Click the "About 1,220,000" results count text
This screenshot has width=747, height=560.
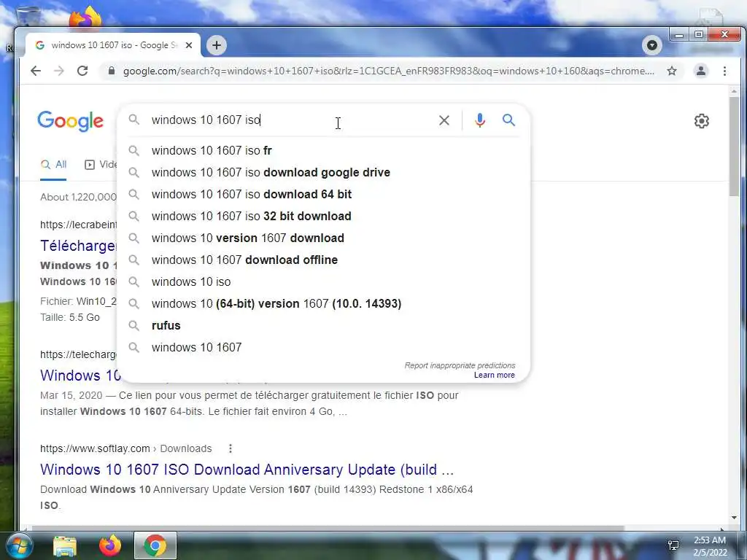[78, 197]
